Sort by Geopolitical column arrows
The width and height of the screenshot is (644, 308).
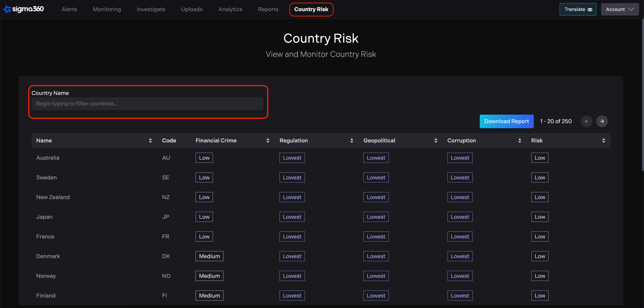[435, 140]
